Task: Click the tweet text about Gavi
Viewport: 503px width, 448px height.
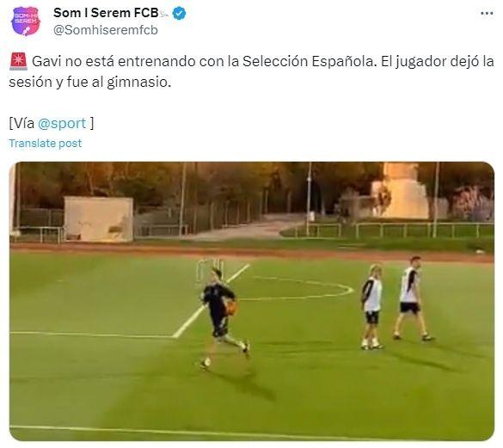Action: pyautogui.click(x=251, y=71)
